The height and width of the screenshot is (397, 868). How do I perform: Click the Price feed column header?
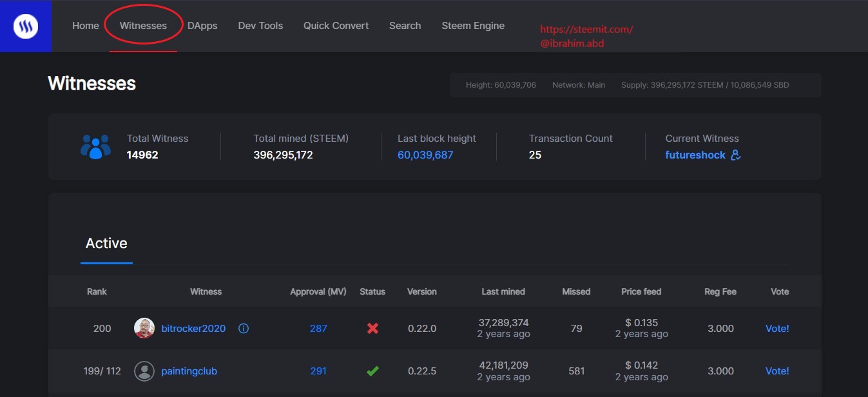click(641, 292)
